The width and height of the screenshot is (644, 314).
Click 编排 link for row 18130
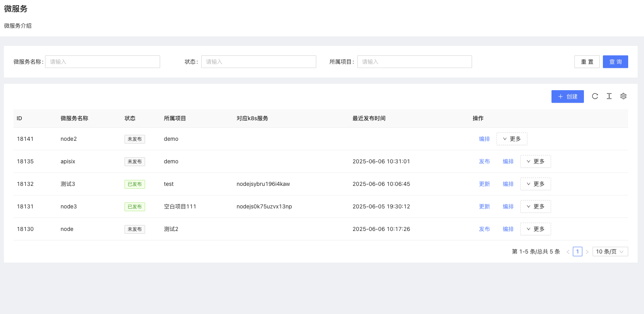(508, 229)
